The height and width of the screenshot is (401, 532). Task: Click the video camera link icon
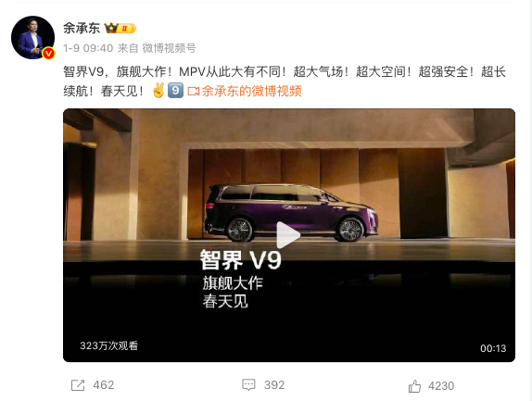[194, 91]
